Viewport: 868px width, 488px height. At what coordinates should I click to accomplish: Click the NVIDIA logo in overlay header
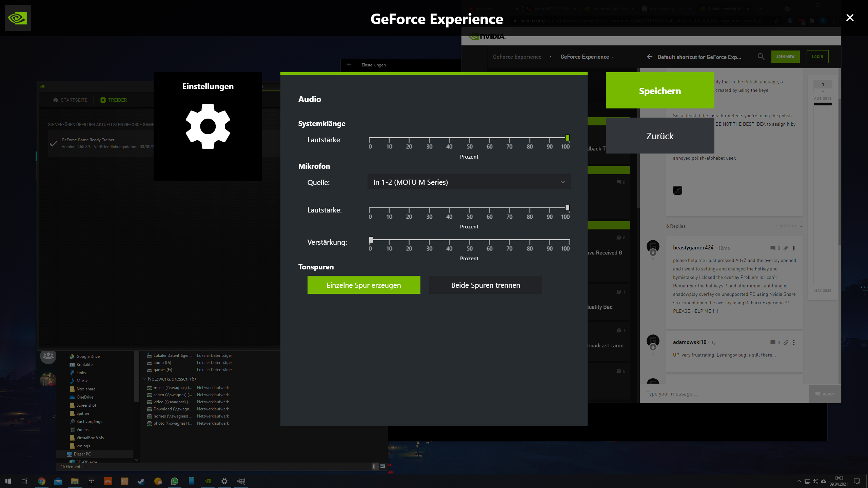coord(18,18)
